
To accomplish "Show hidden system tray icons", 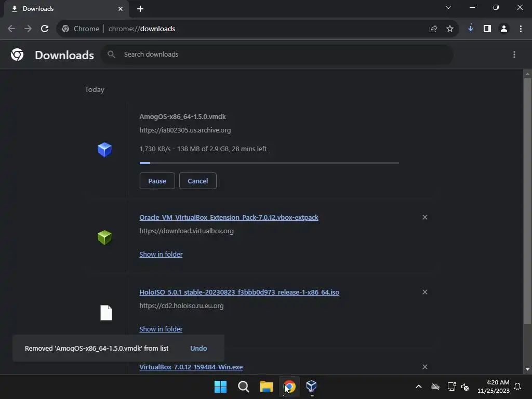I will click(419, 387).
